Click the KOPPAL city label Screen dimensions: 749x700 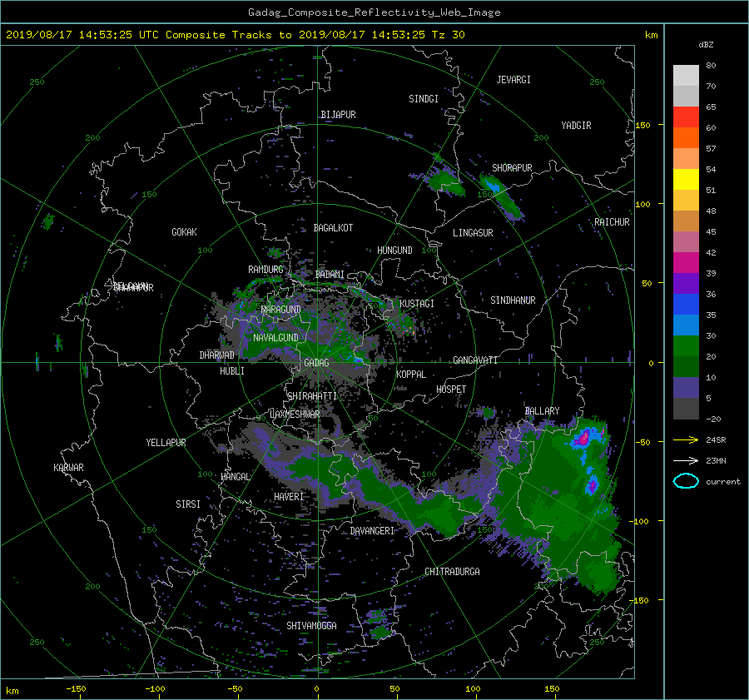click(x=411, y=374)
